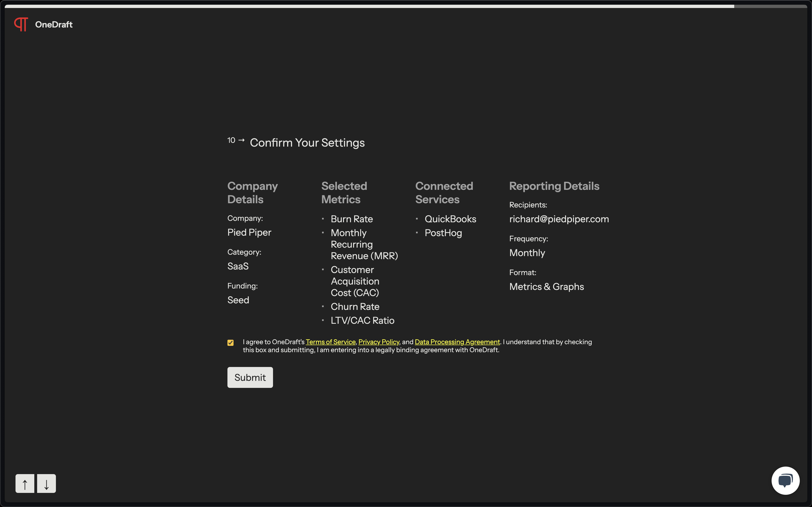Click the OneDraft brand name text
Screen dimensions: 812x507
tap(54, 24)
